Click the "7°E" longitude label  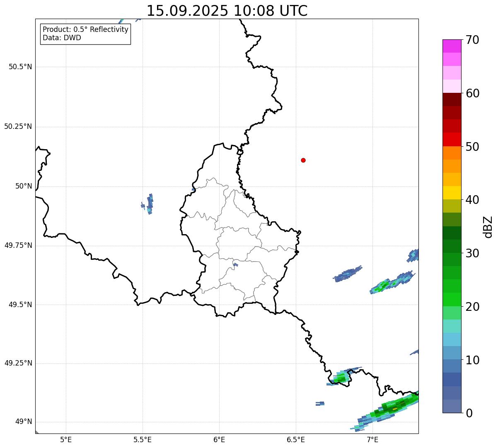pos(372,439)
